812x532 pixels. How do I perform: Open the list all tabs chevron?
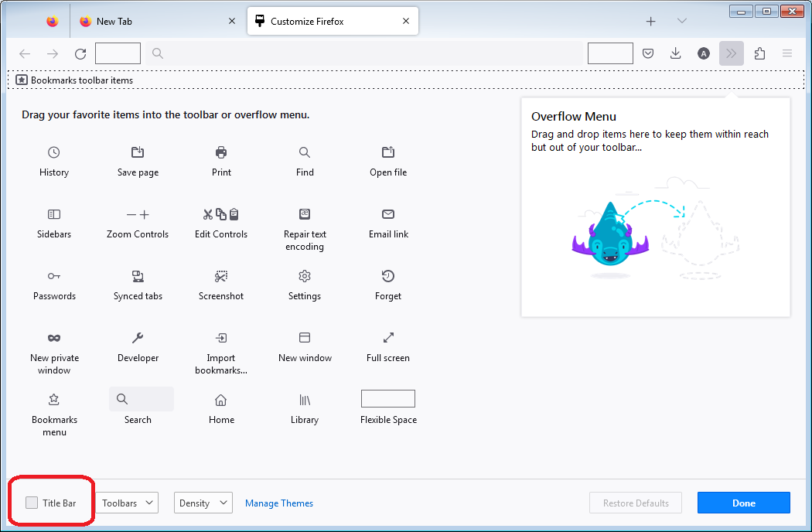pos(681,22)
